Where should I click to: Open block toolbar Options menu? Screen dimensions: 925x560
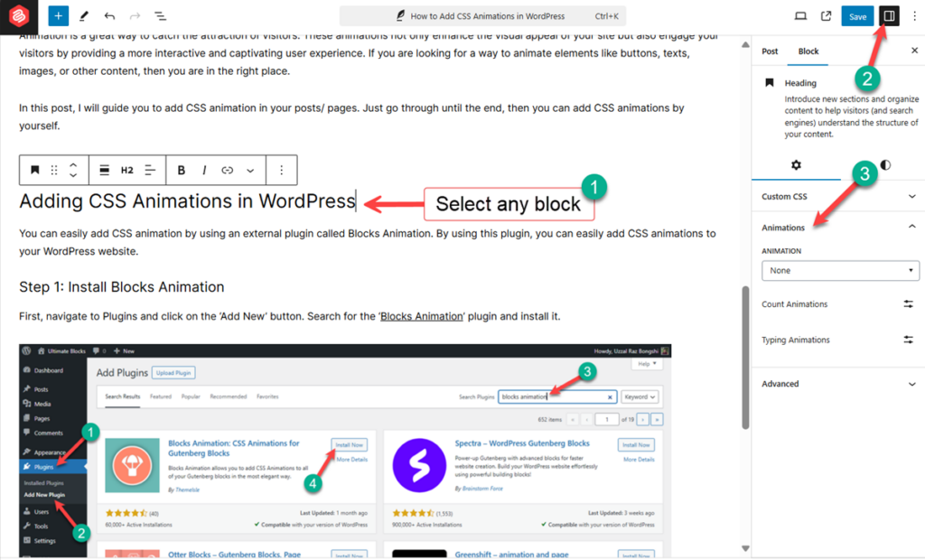point(282,170)
